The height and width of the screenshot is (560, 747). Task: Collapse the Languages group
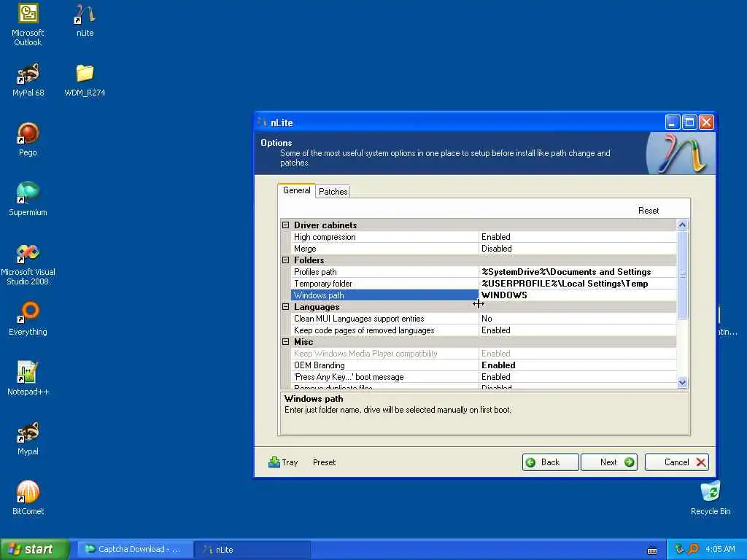point(285,307)
